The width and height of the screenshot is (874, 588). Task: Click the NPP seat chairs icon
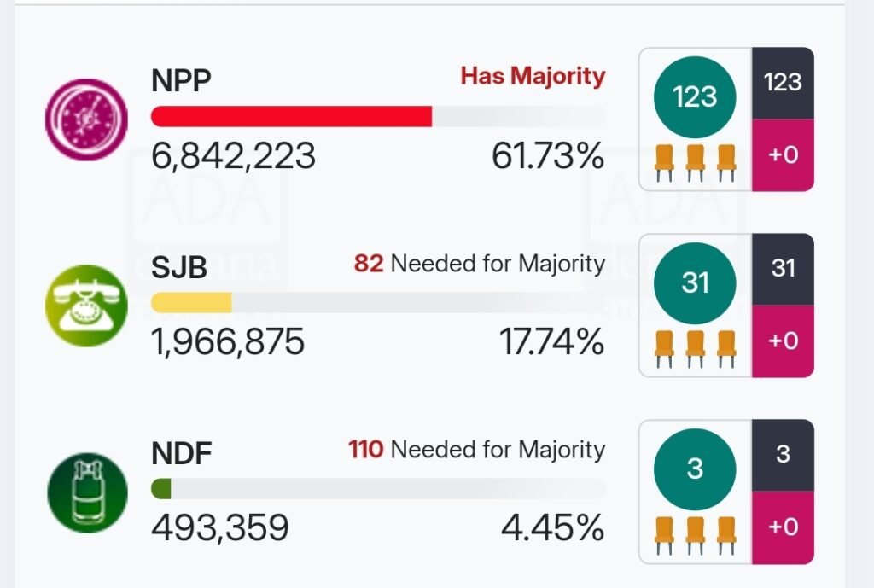coord(695,161)
